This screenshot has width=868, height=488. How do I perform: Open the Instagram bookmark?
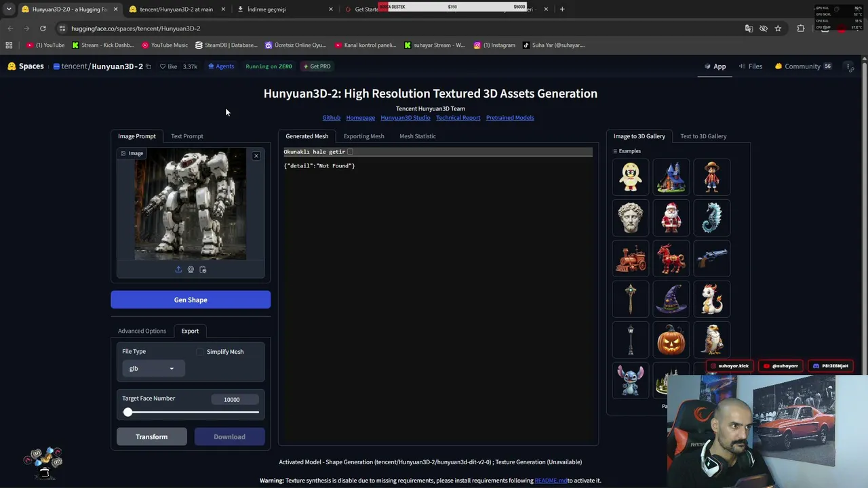[494, 45]
